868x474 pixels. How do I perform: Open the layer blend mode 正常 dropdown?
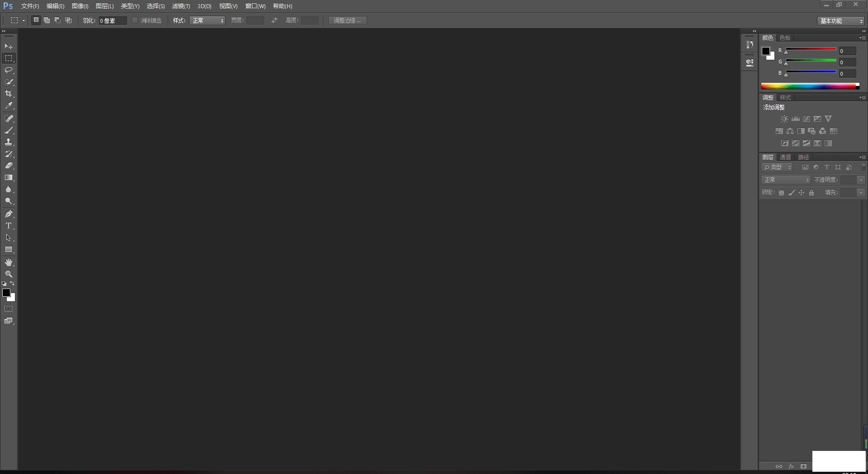tap(786, 180)
